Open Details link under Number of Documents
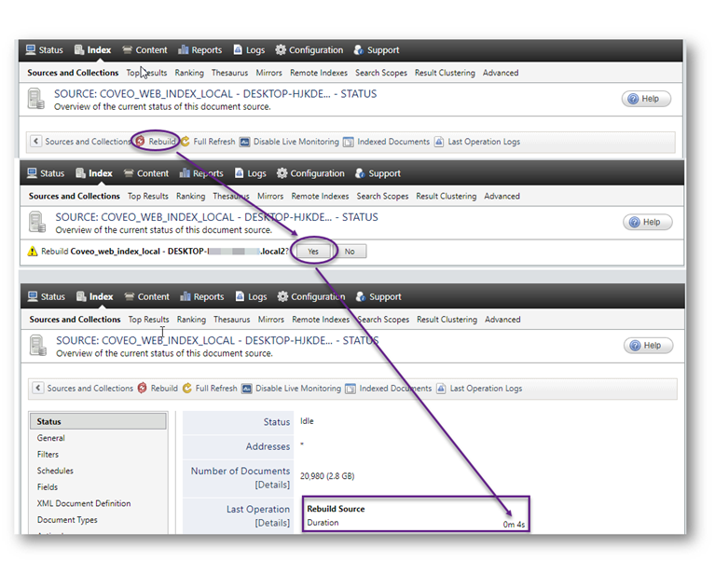The height and width of the screenshot is (588, 715). tap(272, 485)
